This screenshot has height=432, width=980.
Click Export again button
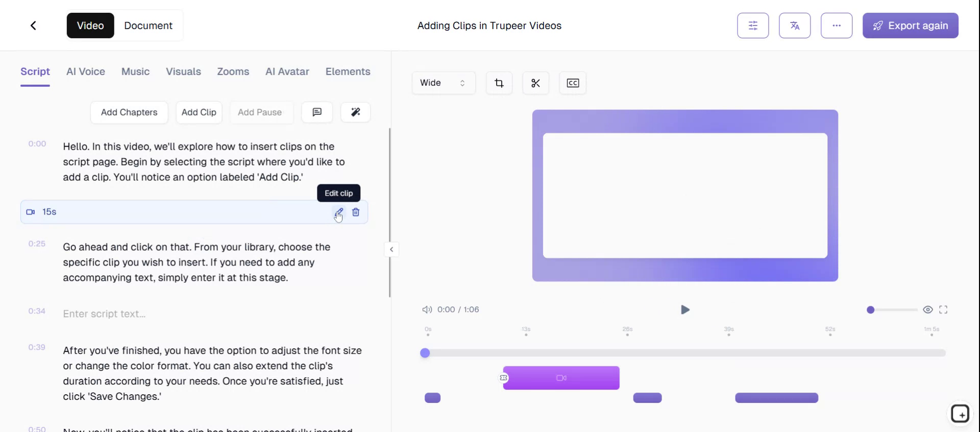click(911, 26)
